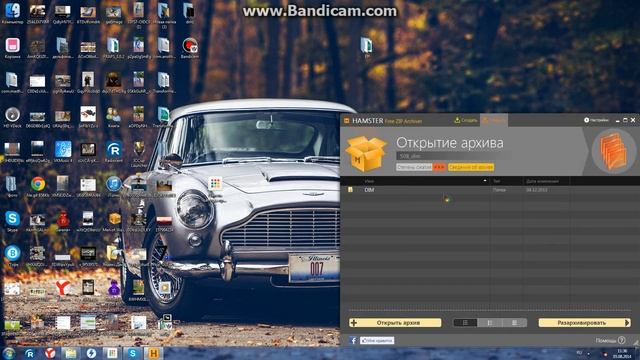Open the Windows Start menu
Screen dimensions: 640x360
tap(9, 353)
